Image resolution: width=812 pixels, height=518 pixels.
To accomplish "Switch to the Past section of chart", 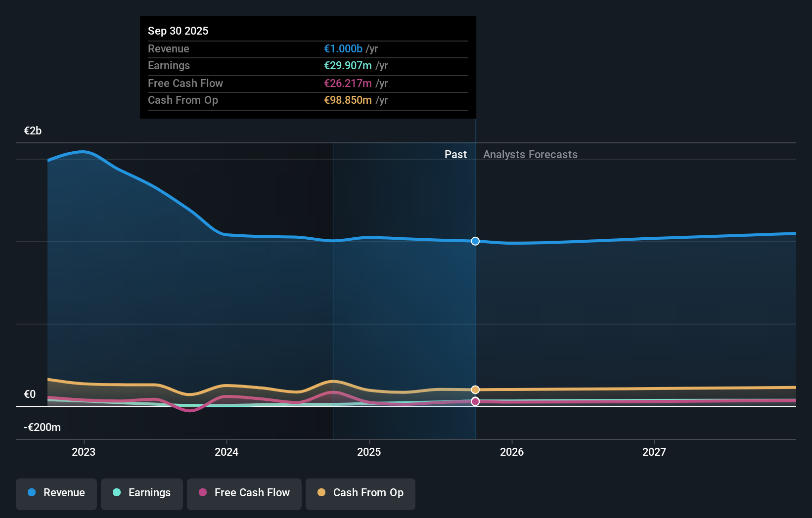I will [x=455, y=154].
